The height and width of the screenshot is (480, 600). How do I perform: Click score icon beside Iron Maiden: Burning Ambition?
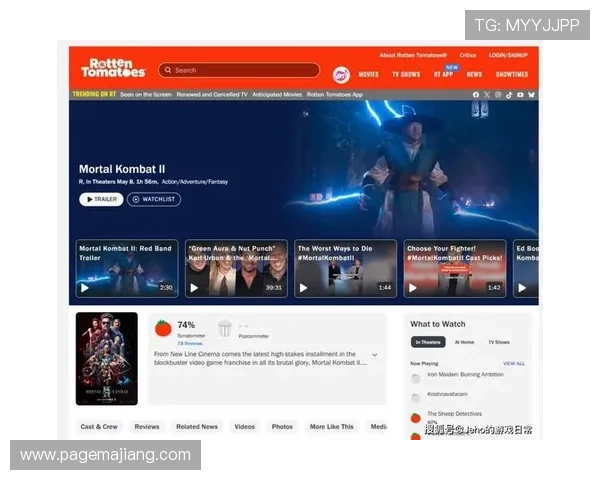[416, 379]
